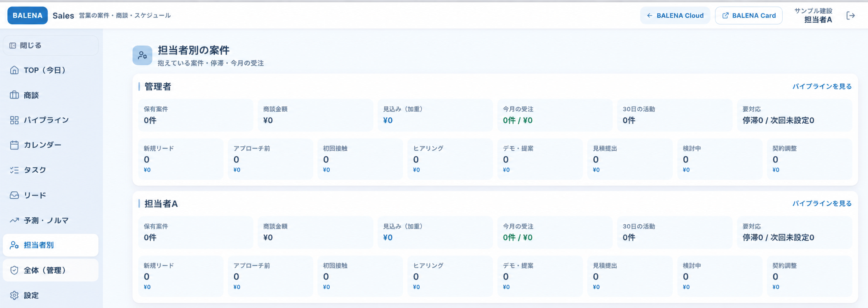Image resolution: width=868 pixels, height=308 pixels.
Task: Click the trend arrow icon beside 予測・ノルマ
Action: click(14, 220)
